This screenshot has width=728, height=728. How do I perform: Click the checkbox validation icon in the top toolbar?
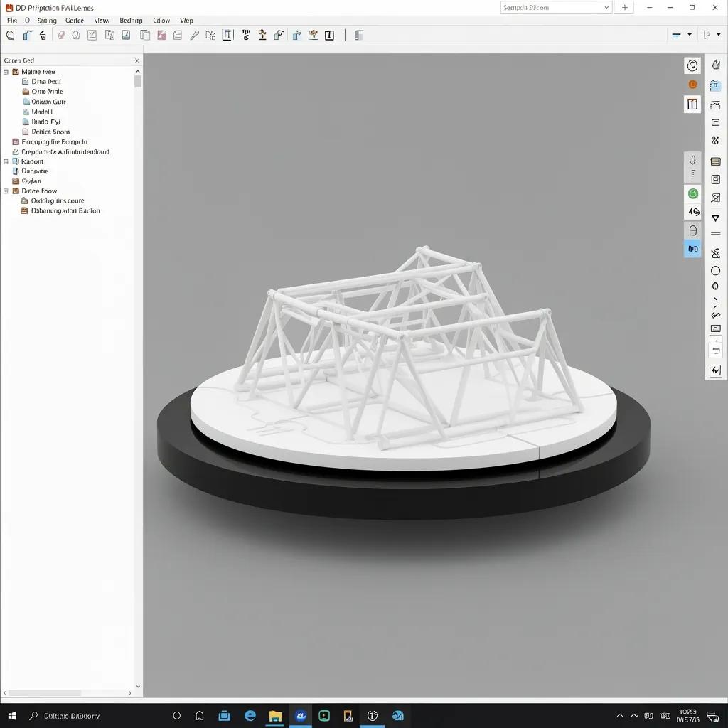[x=92, y=34]
